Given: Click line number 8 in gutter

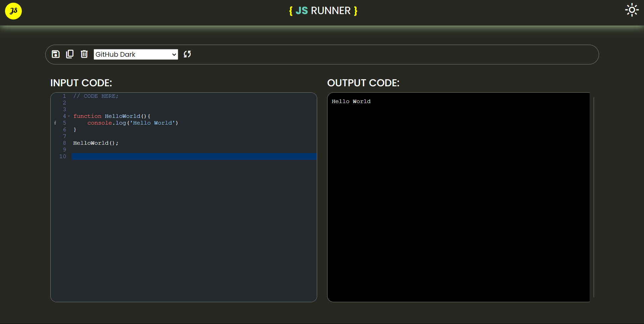Looking at the screenshot, I should click(64, 143).
